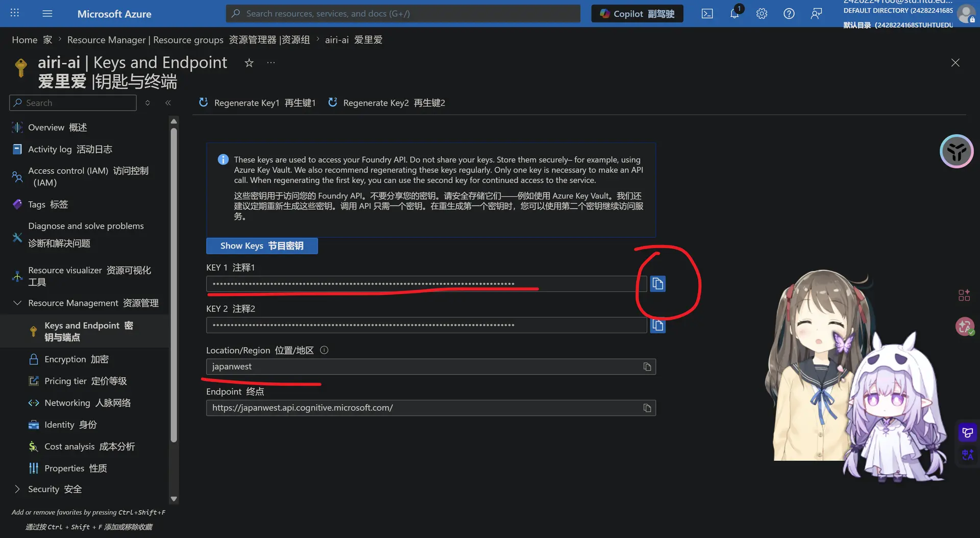Click the KEY 1 masked field
The width and height of the screenshot is (980, 538).
(x=427, y=284)
